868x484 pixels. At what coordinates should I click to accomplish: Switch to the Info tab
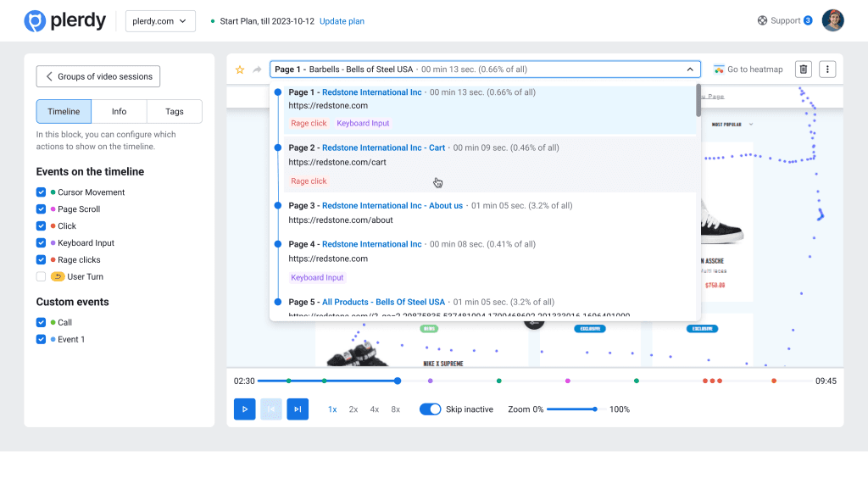[120, 112]
